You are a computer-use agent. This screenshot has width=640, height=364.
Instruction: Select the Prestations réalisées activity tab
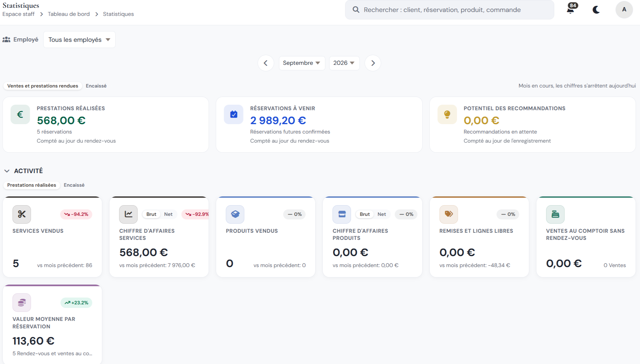pos(32,185)
